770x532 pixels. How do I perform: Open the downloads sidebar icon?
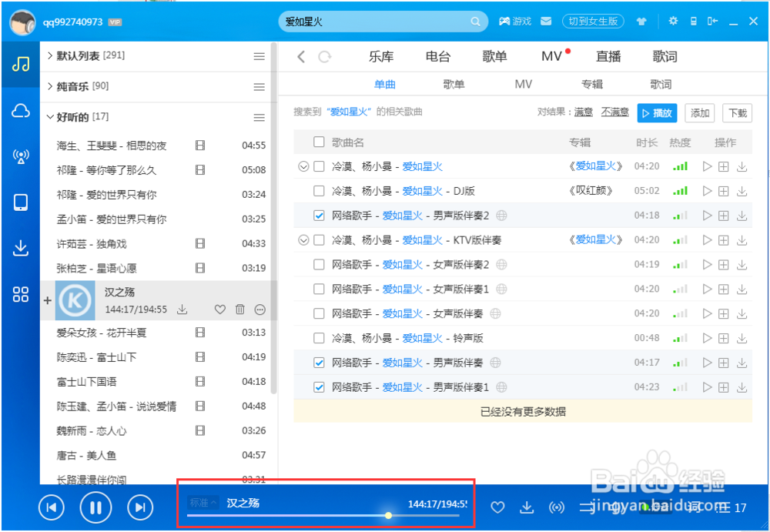click(x=21, y=248)
